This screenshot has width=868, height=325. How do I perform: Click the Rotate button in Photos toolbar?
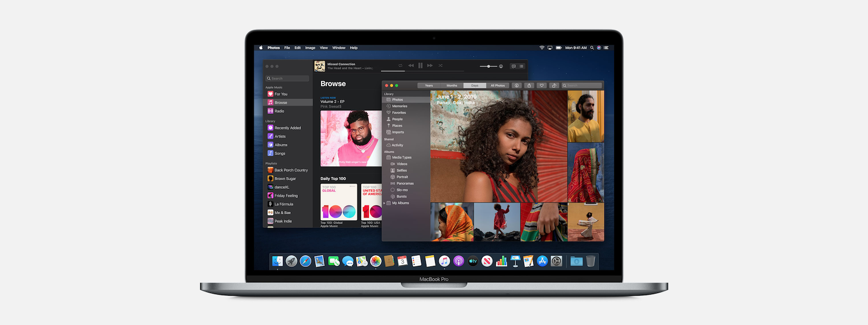point(554,86)
